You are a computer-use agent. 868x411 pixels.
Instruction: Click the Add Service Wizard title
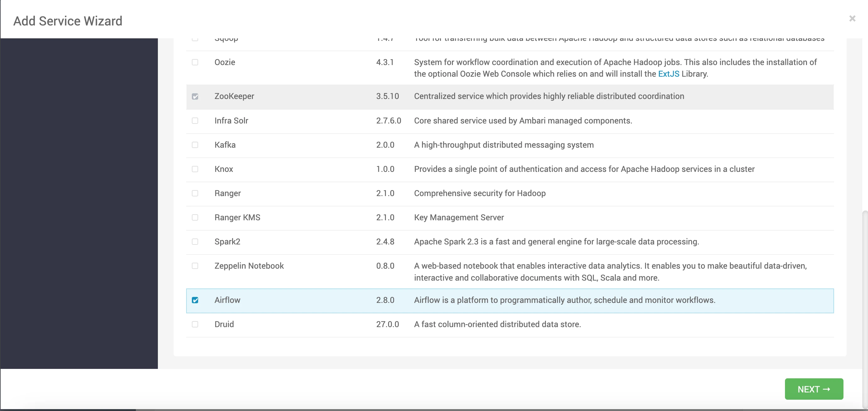[x=68, y=21]
